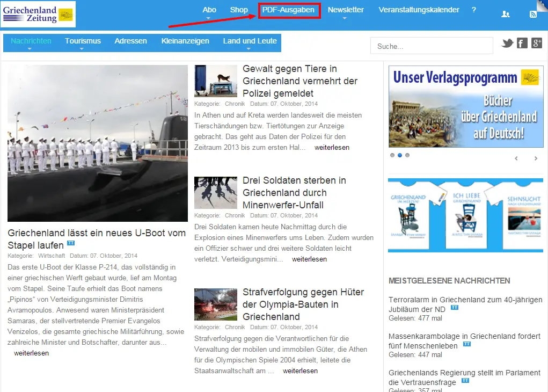The height and width of the screenshot is (392, 548).
Task: Open Griechenlands Regierung Vertrauensfrage most-read link
Action: [x=464, y=377]
